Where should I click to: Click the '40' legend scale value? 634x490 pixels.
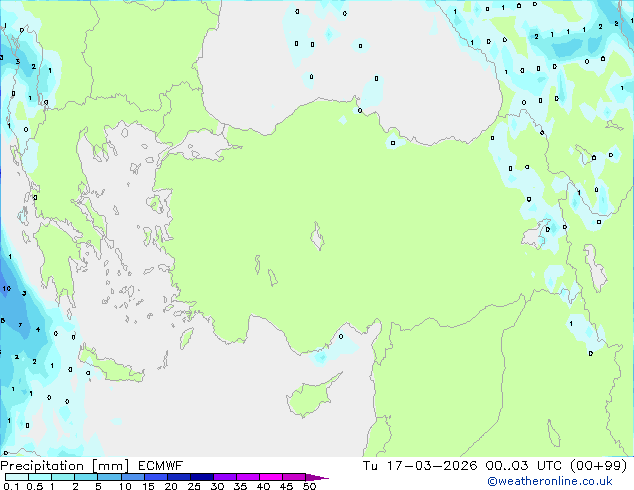(x=263, y=486)
